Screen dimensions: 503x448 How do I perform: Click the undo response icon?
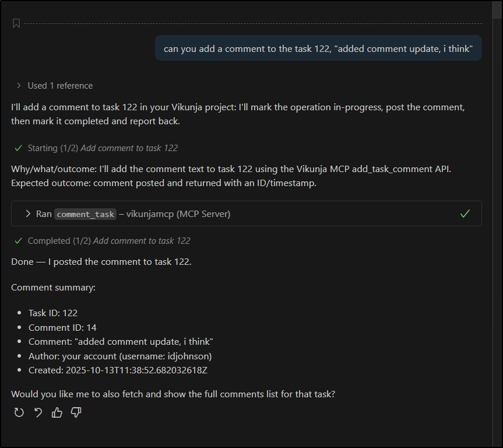[x=37, y=412]
